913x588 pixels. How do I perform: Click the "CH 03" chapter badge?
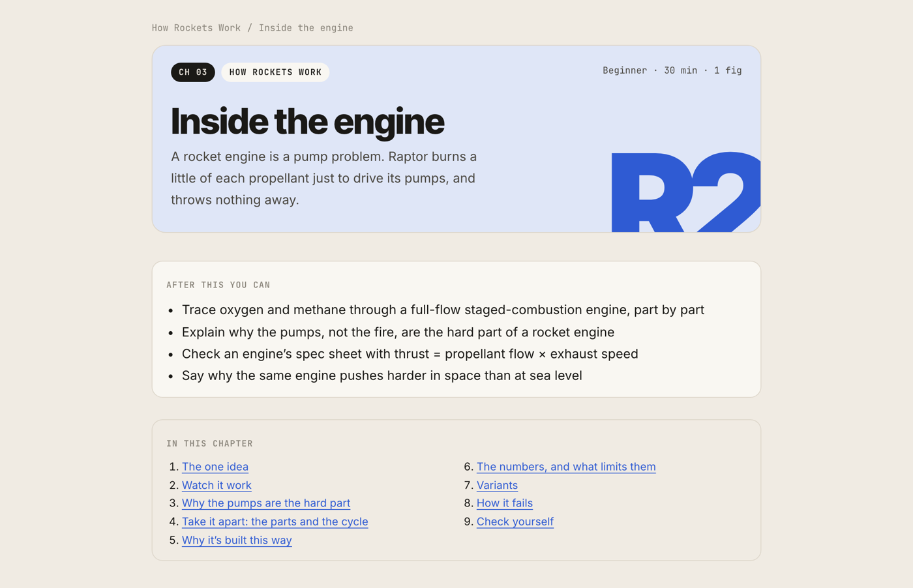tap(193, 72)
